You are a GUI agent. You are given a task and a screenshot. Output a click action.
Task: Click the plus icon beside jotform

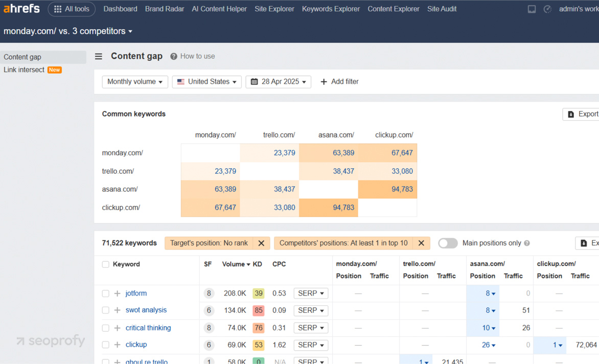click(x=117, y=293)
